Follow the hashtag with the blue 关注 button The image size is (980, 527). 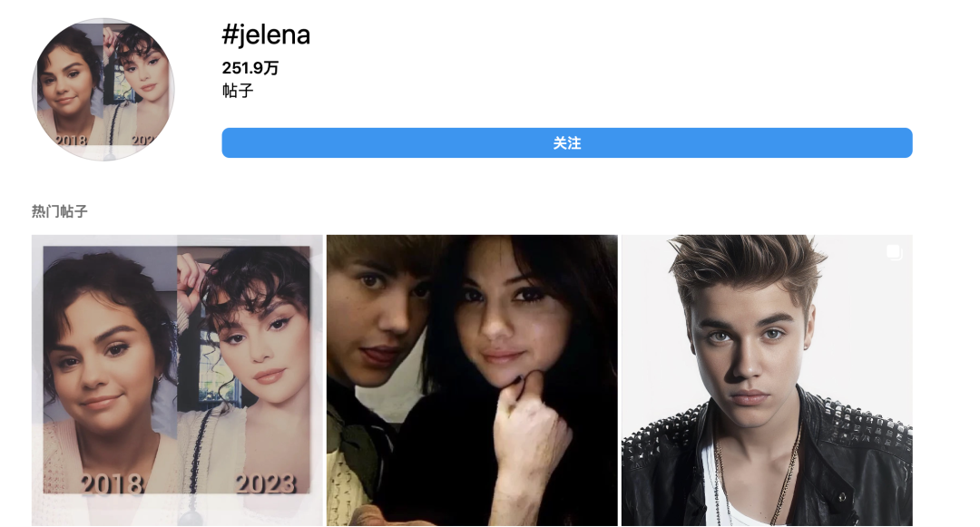[x=567, y=143]
